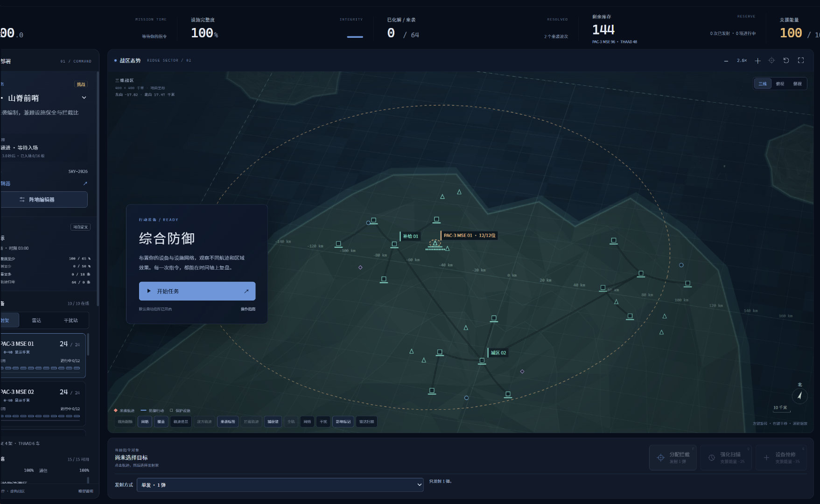The image size is (820, 504).
Task: Open the 发射方式 单发 · 1弹 dropdown
Action: 280,485
